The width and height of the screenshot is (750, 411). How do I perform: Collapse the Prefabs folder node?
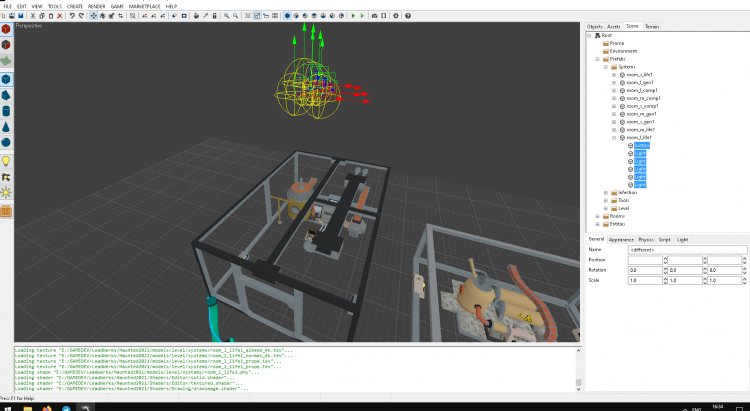click(x=597, y=58)
